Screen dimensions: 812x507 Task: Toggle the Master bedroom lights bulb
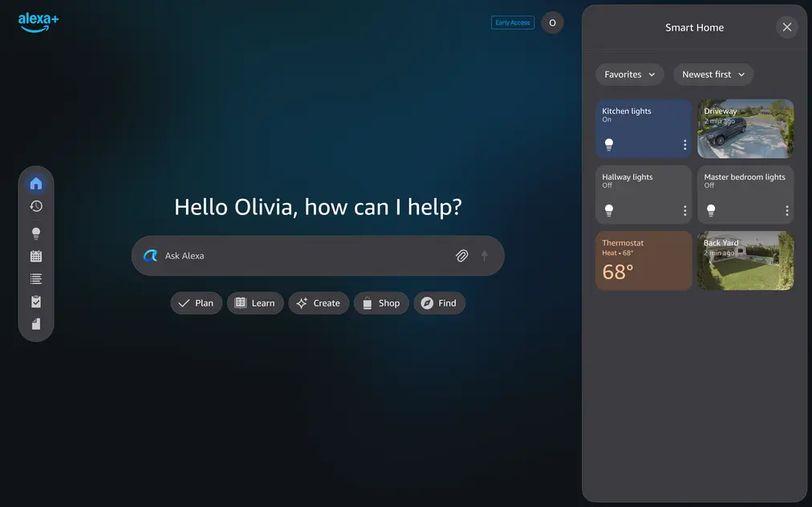click(x=710, y=210)
